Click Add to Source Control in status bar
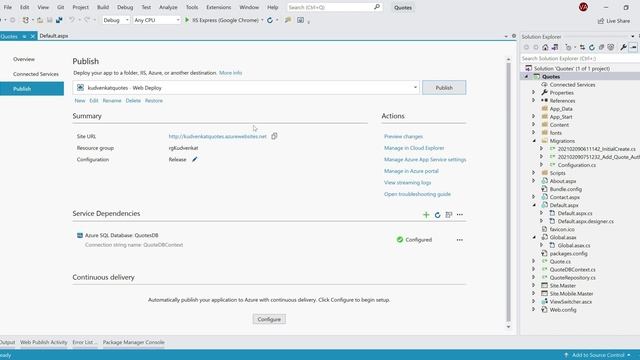This screenshot has height=360, width=640. point(598,355)
